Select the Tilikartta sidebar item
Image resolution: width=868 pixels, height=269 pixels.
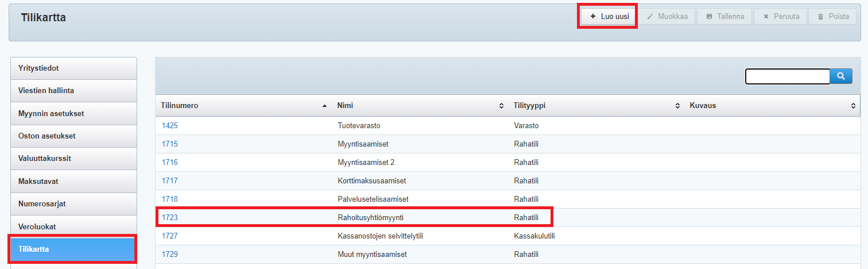pyautogui.click(x=72, y=249)
